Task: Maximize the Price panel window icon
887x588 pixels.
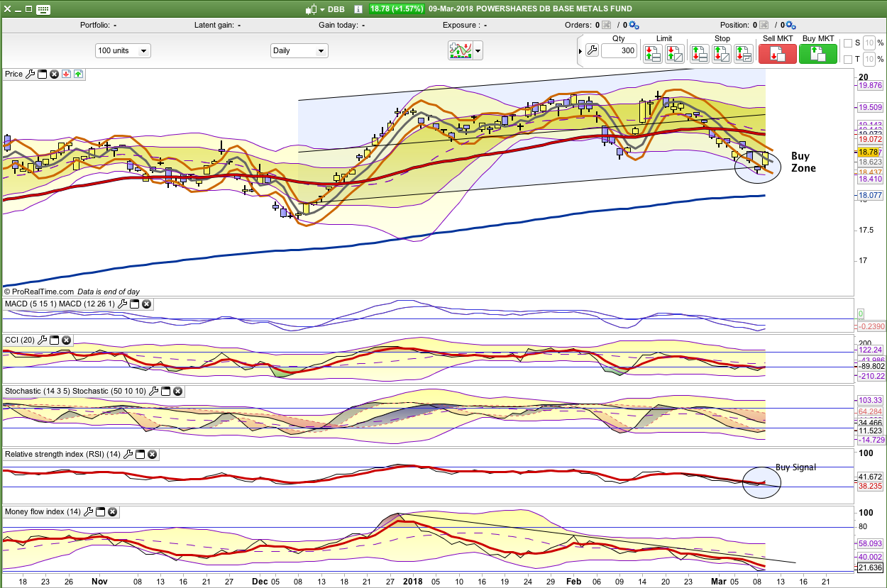Action: click(42, 74)
